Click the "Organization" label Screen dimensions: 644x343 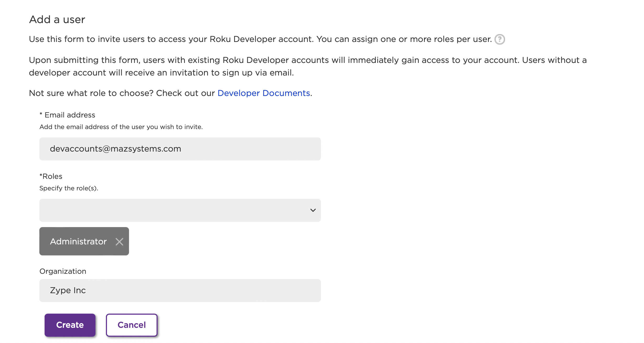(63, 271)
